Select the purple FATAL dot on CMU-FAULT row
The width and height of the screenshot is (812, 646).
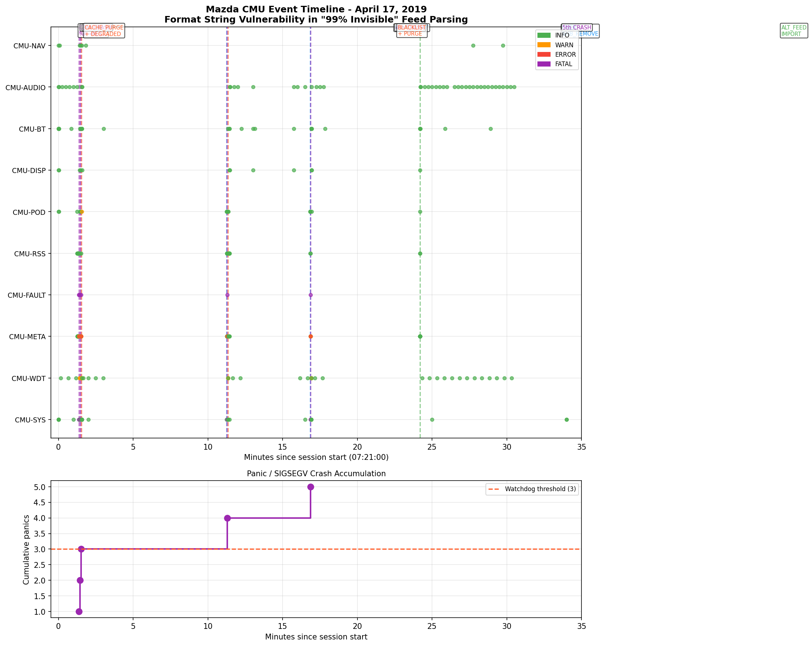(80, 295)
